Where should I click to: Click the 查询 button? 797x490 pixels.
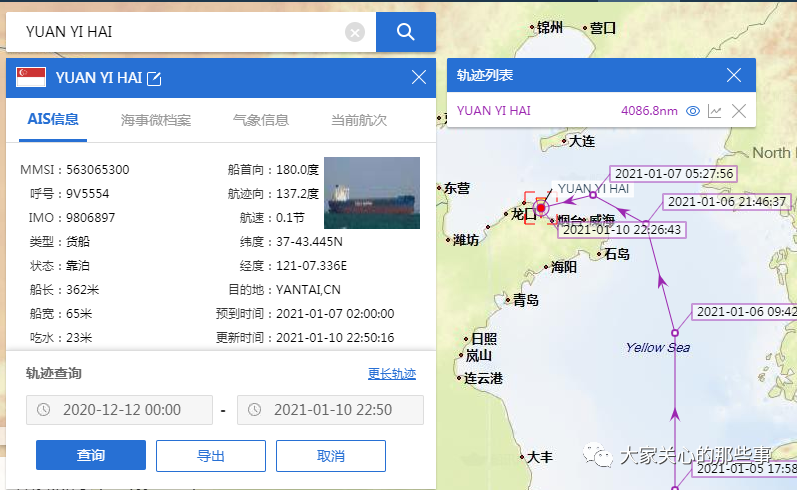(91, 455)
